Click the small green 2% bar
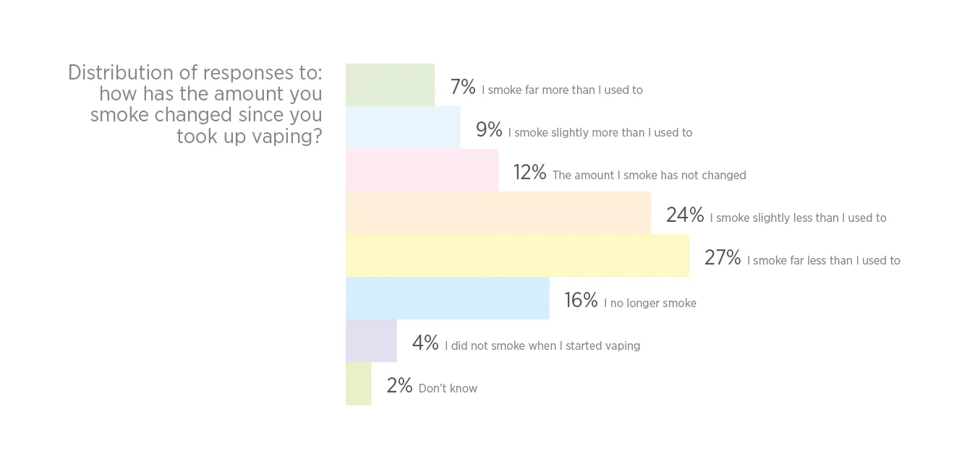 pyautogui.click(x=358, y=383)
